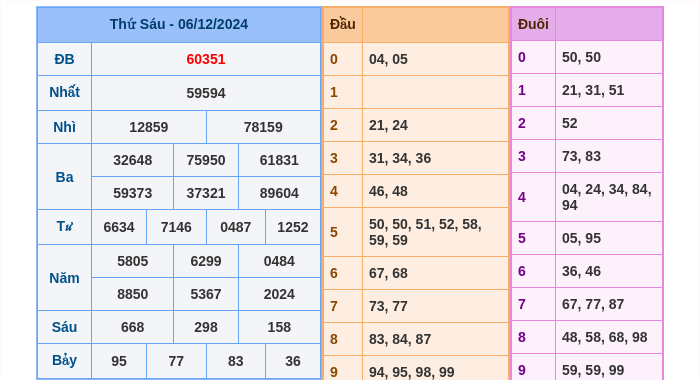Select fifth prize number 5367
The height and width of the screenshot is (380, 700).
[206, 294]
